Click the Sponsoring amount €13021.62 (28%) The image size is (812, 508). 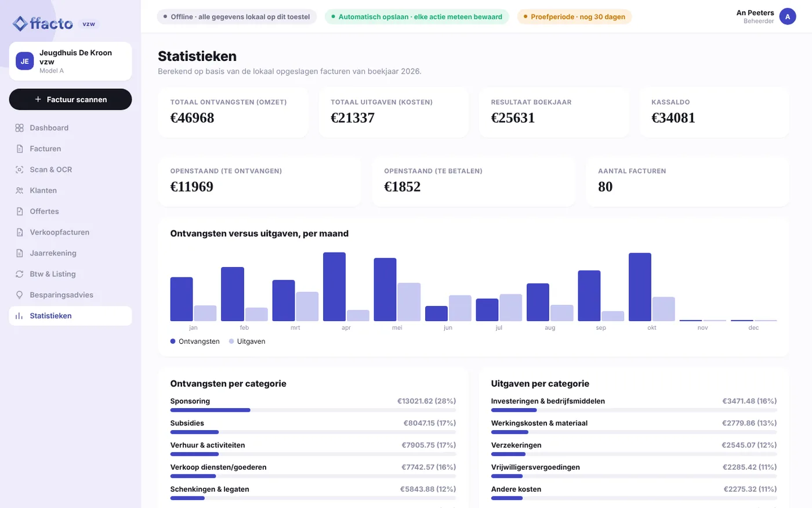click(x=426, y=401)
